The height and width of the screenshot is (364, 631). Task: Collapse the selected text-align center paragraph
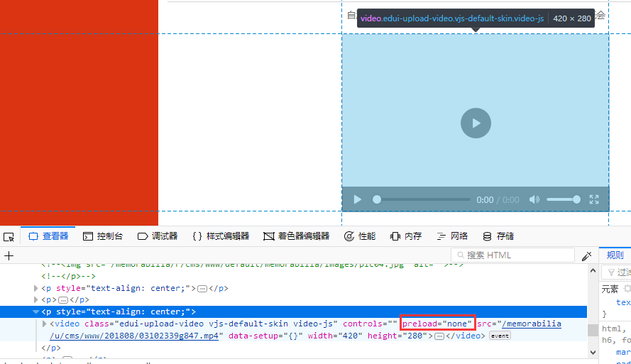coord(35,311)
